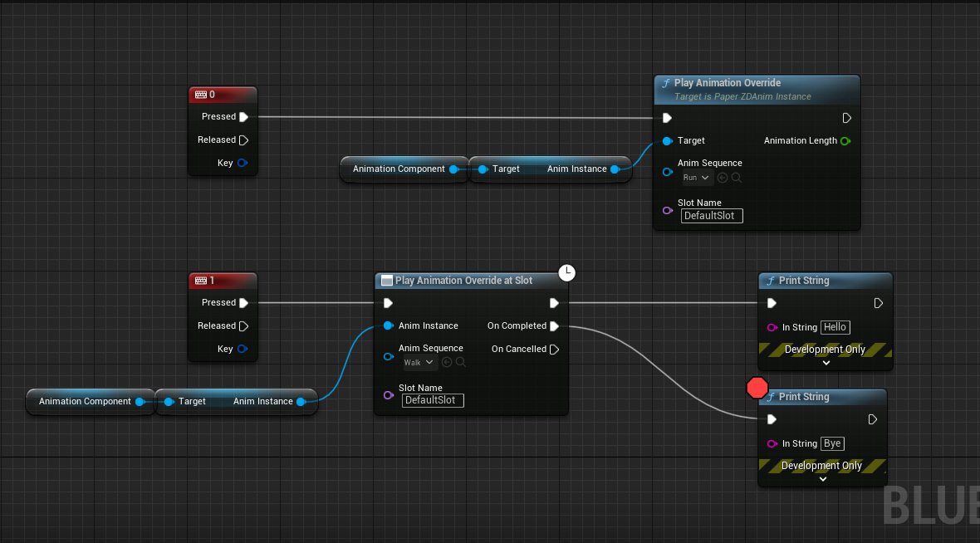Click the DefaultSlot Slot Name text field
Image resolution: width=980 pixels, height=543 pixels.
point(712,216)
